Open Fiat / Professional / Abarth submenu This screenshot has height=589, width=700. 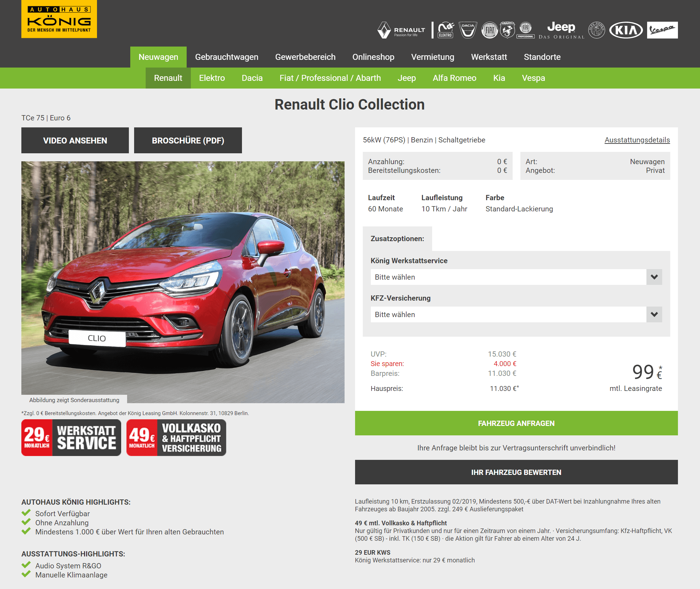pos(330,78)
